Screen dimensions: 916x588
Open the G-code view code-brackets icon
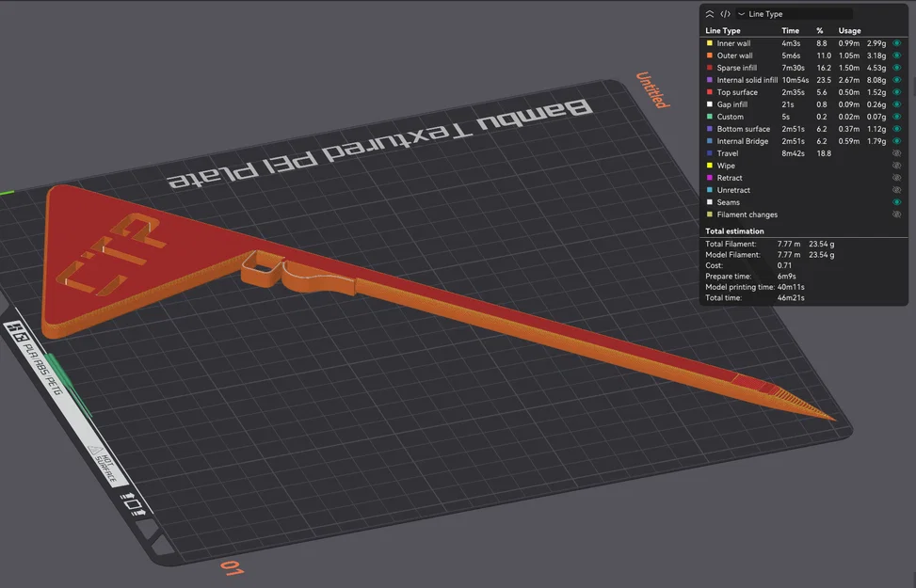pos(725,14)
